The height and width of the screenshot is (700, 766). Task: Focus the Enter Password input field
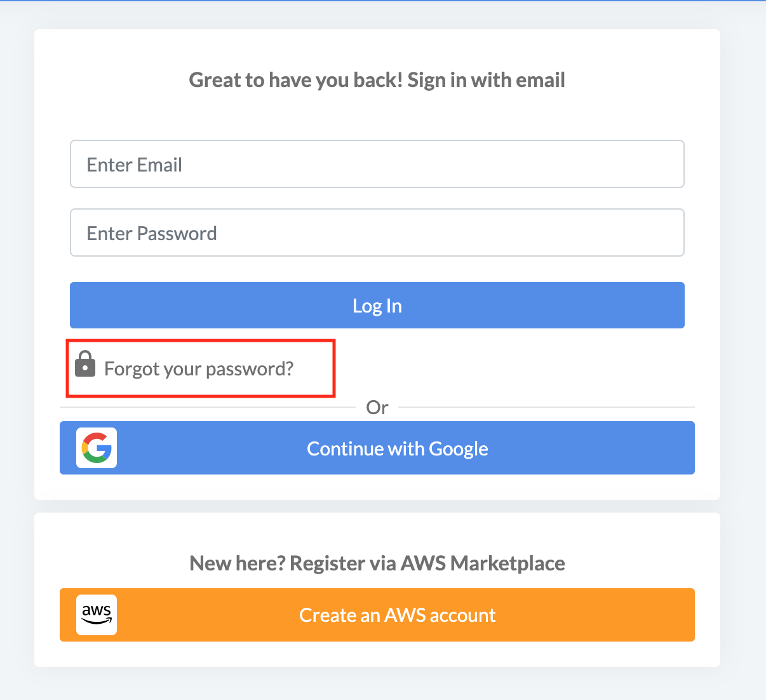click(377, 232)
